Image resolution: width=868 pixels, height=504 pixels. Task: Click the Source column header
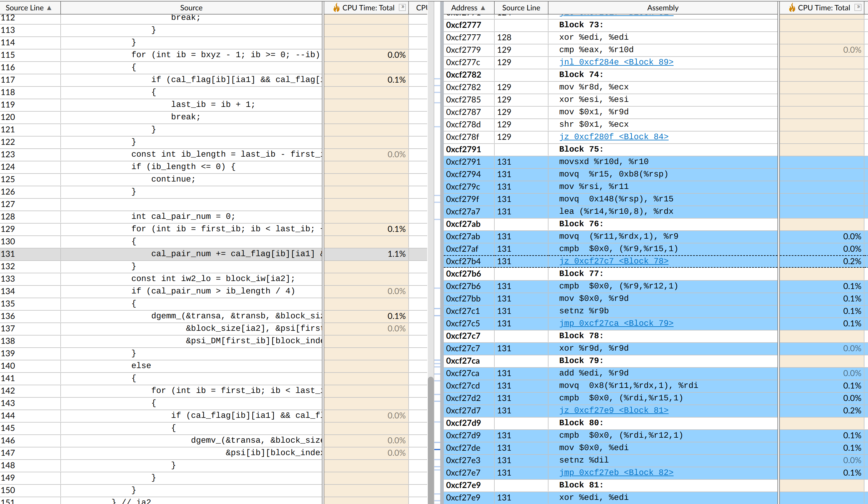[191, 8]
